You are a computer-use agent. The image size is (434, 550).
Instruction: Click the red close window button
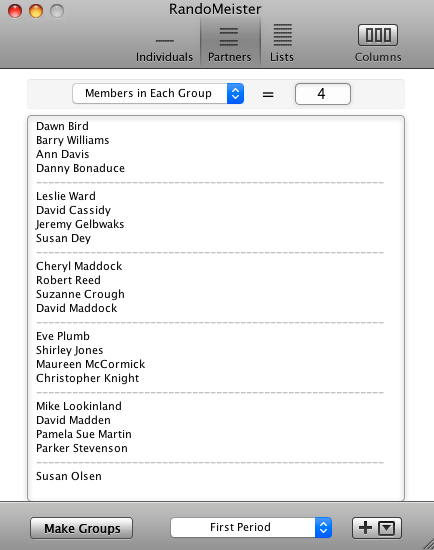coord(15,11)
